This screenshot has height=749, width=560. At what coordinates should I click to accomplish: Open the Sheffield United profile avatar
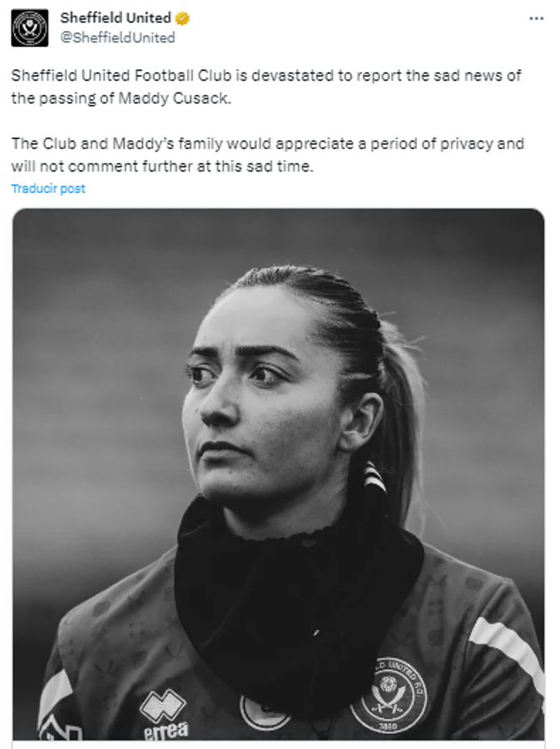pyautogui.click(x=29, y=27)
